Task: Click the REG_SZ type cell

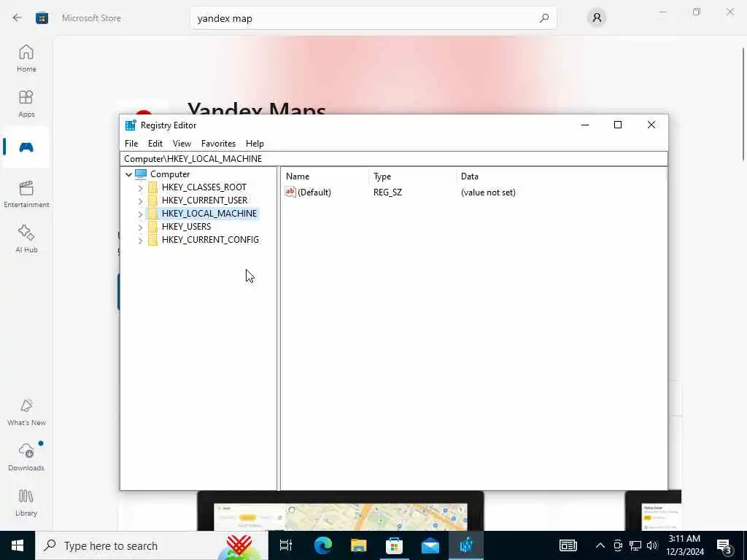Action: tap(387, 192)
